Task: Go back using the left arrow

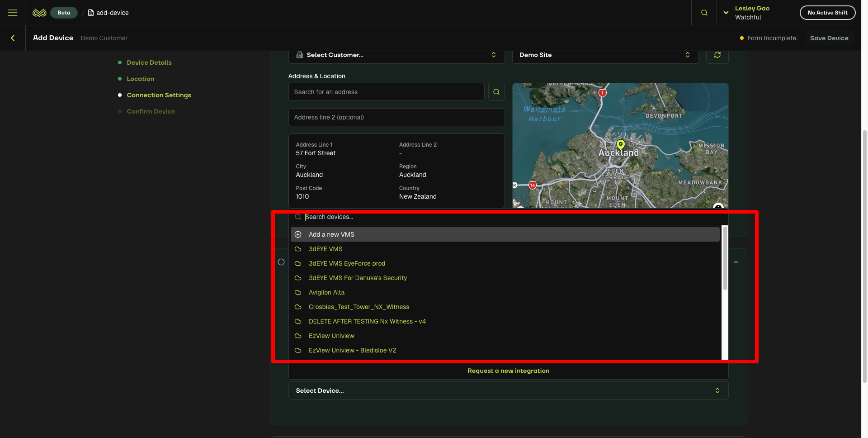Action: [13, 38]
